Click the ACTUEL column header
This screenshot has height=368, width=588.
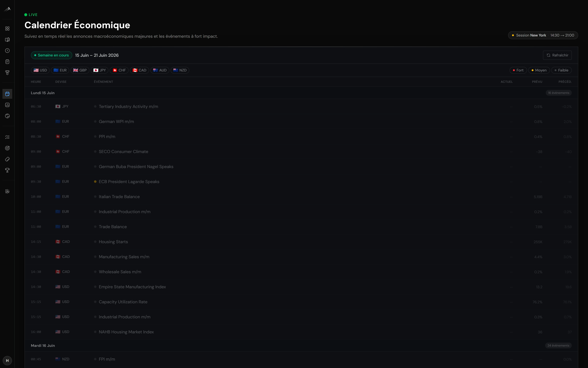tap(507, 82)
